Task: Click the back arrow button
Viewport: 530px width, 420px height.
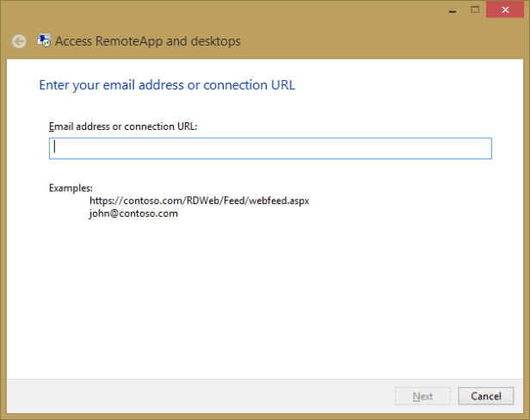Action: (x=18, y=41)
